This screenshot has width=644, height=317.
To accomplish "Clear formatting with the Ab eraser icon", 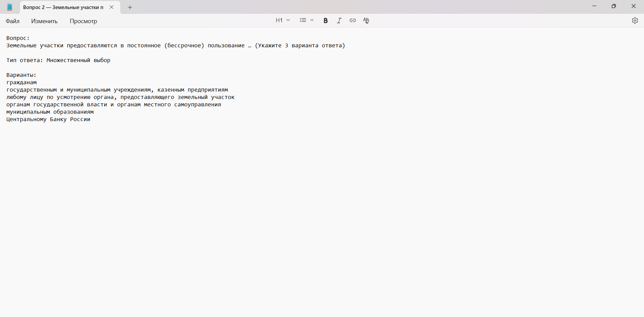I will coord(366,20).
